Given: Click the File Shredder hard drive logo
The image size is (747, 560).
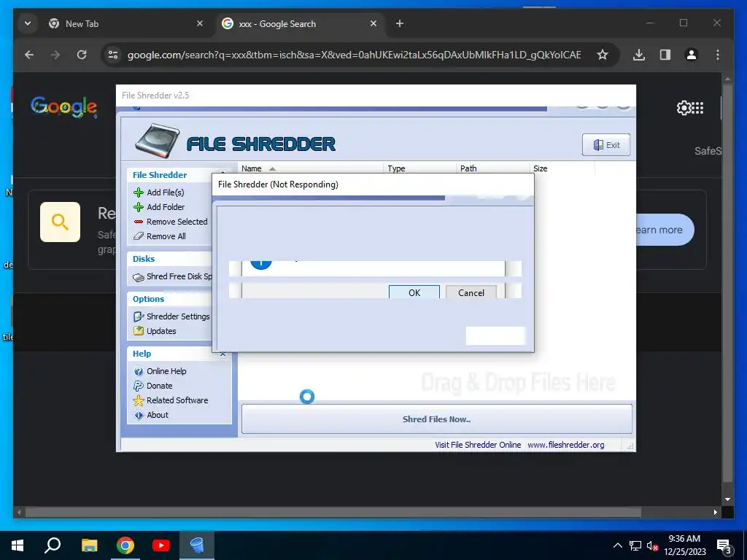Looking at the screenshot, I should tap(158, 141).
